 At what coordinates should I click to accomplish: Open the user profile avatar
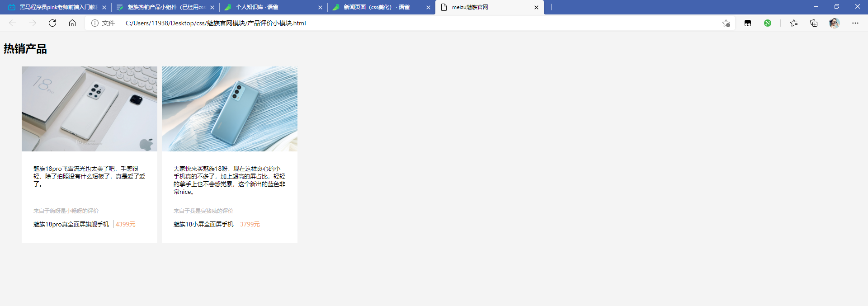tap(835, 23)
